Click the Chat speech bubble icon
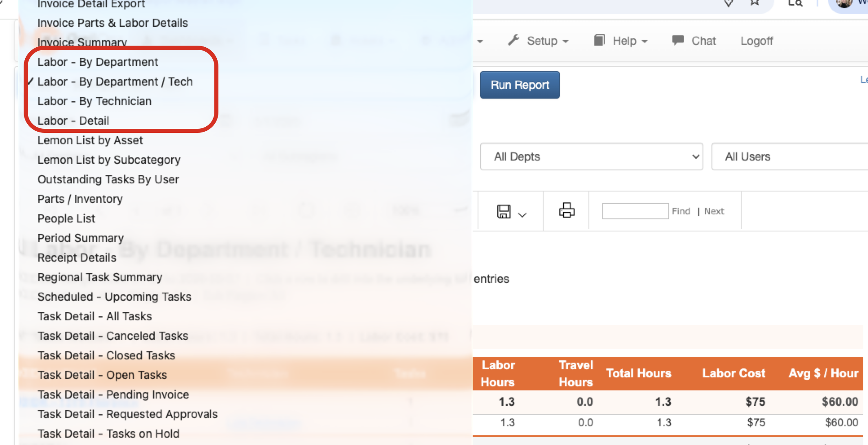The image size is (868, 445). [678, 40]
